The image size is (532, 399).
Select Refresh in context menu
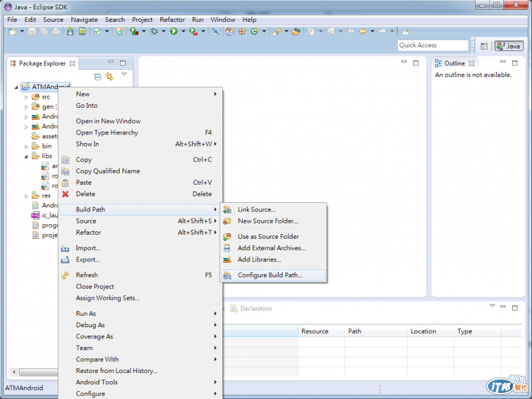[x=141, y=275]
